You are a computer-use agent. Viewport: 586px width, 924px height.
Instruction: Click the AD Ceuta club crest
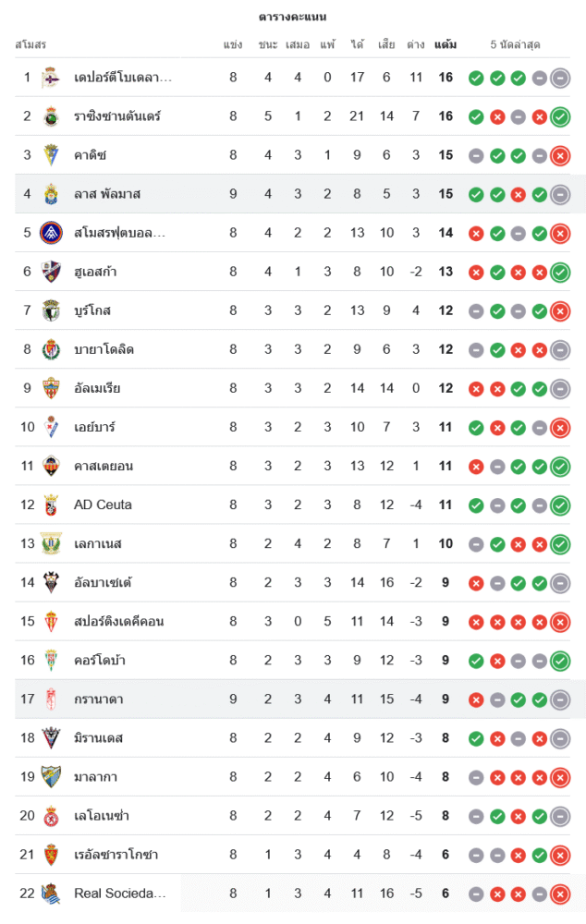pos(51,505)
